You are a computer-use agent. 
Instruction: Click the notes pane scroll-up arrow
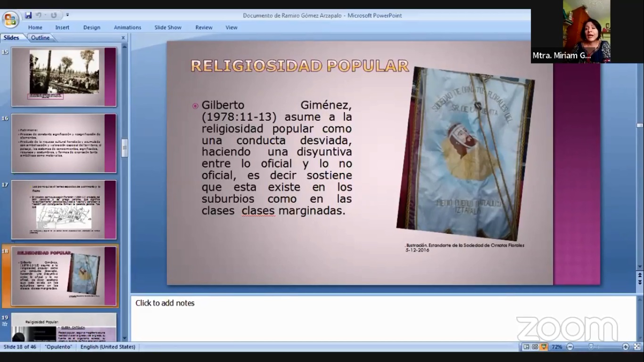(640, 300)
